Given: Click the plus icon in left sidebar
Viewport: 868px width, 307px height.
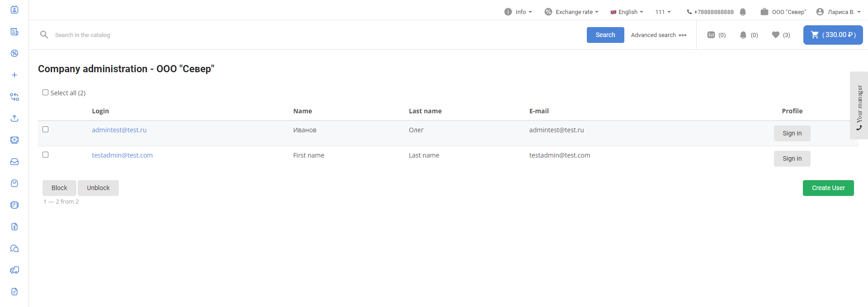Looking at the screenshot, I should click(14, 75).
